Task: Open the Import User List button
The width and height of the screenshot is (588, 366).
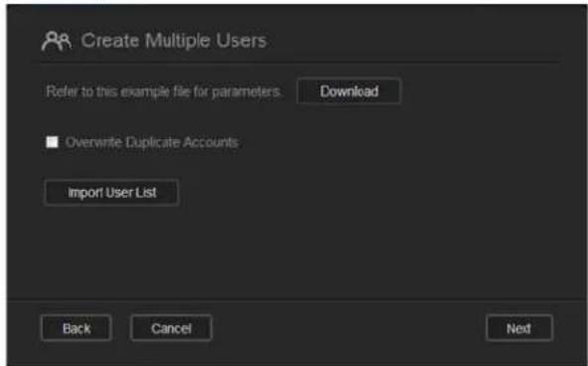Action: 111,193
